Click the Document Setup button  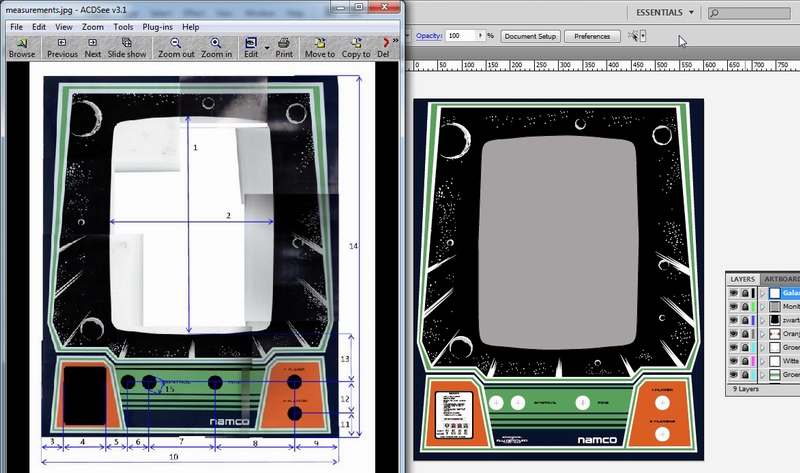530,36
